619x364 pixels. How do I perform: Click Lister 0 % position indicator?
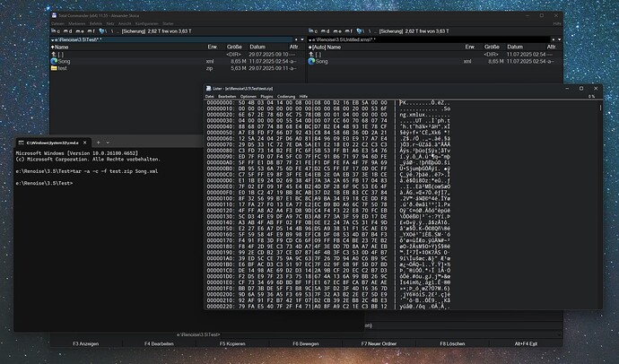click(x=591, y=96)
